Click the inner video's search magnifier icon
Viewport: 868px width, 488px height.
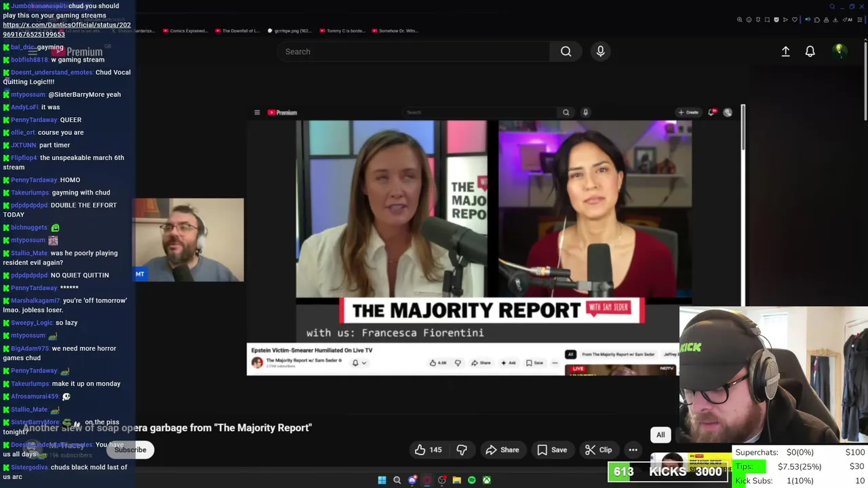click(566, 113)
